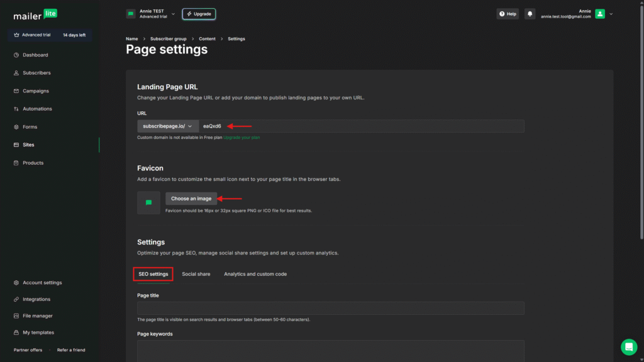Click the Upgrade button in header
Viewport: 644px width, 362px height.
tap(199, 14)
